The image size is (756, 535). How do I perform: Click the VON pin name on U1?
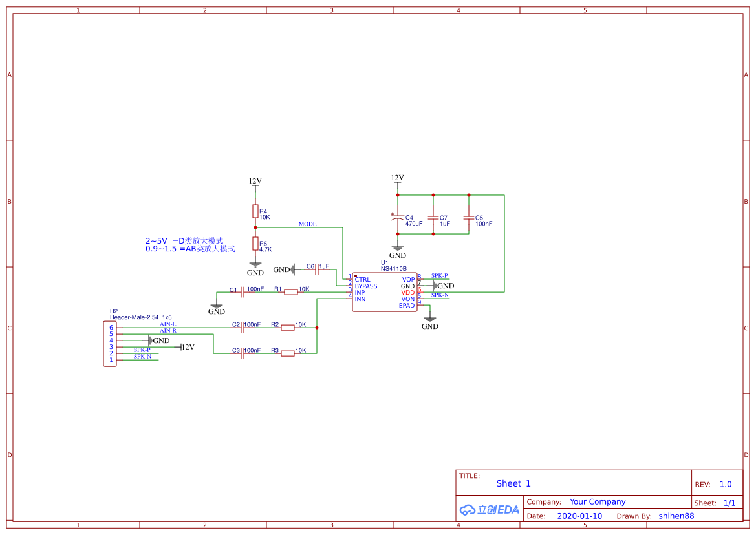point(408,299)
